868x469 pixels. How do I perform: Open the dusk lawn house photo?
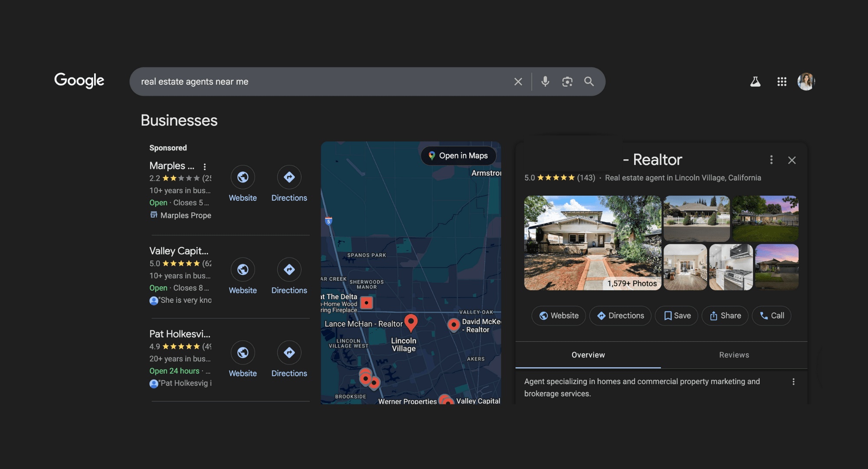[766, 218]
